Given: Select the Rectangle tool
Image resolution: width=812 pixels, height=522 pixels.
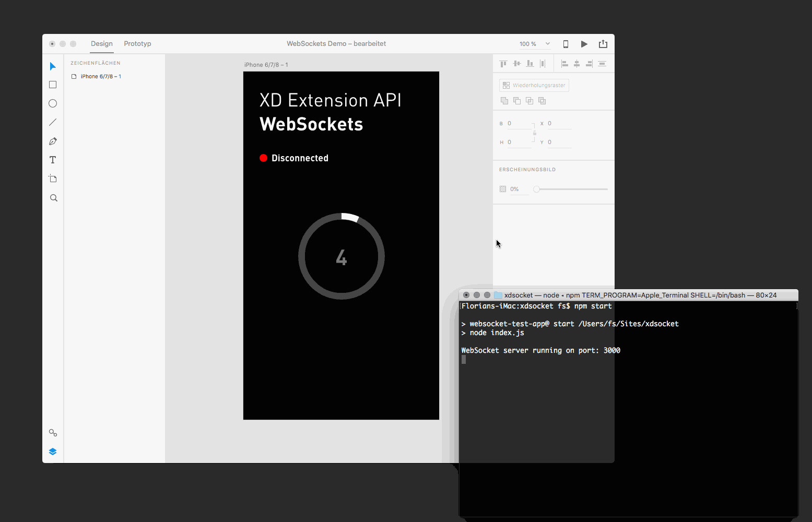Looking at the screenshot, I should [53, 85].
